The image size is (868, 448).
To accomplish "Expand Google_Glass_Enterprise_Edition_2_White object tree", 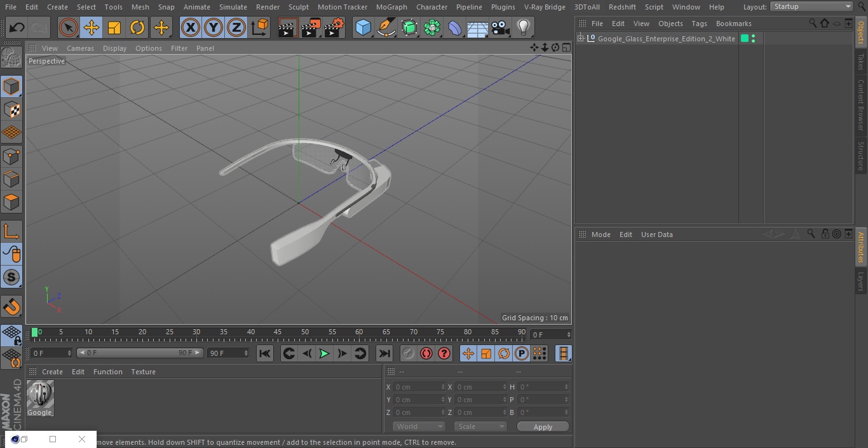I will pyautogui.click(x=580, y=39).
